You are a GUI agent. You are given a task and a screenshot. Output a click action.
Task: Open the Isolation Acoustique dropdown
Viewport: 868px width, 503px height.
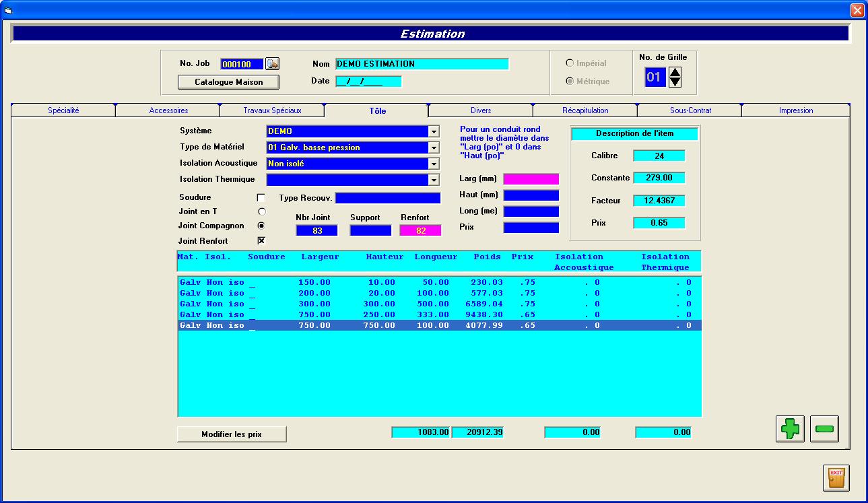tap(434, 164)
